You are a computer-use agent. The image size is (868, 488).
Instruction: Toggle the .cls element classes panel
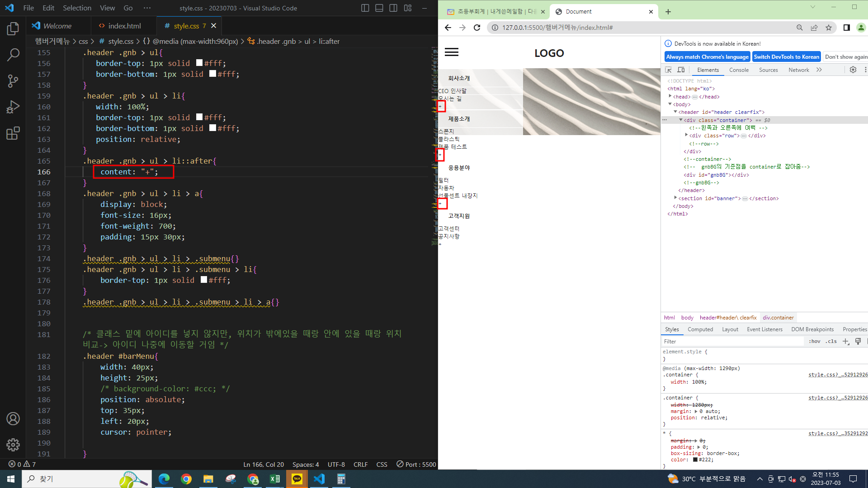click(x=831, y=342)
